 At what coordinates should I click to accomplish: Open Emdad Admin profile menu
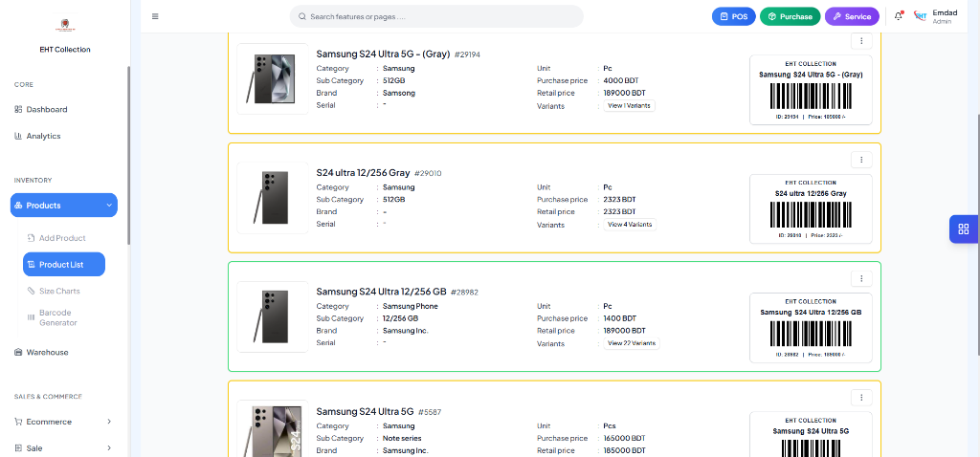coord(936,16)
